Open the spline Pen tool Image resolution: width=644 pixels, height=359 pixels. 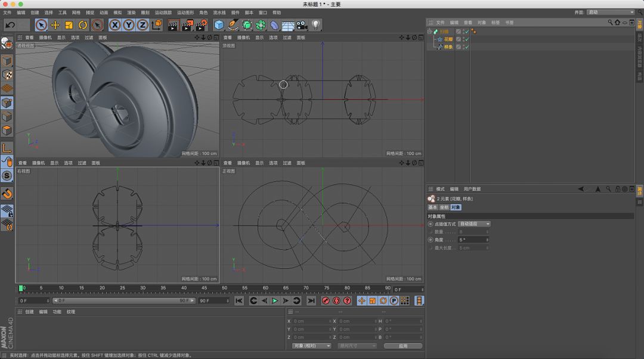pyautogui.click(x=233, y=25)
